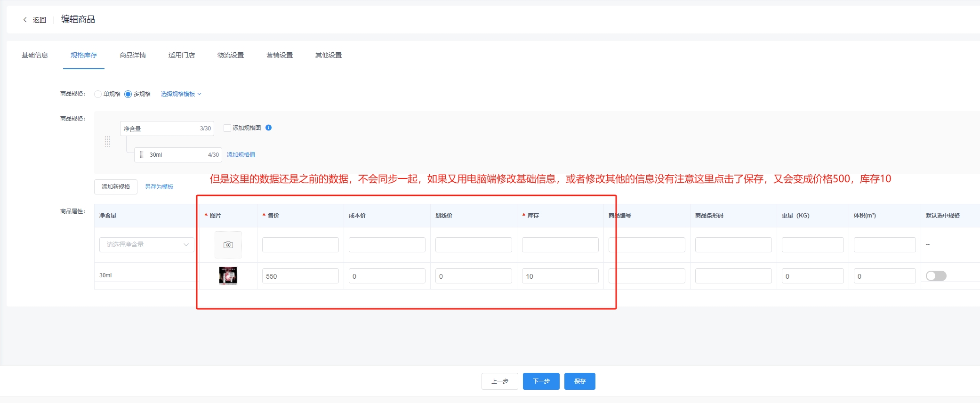Click the 售价 field showing 550
The height and width of the screenshot is (403, 980).
pos(300,276)
